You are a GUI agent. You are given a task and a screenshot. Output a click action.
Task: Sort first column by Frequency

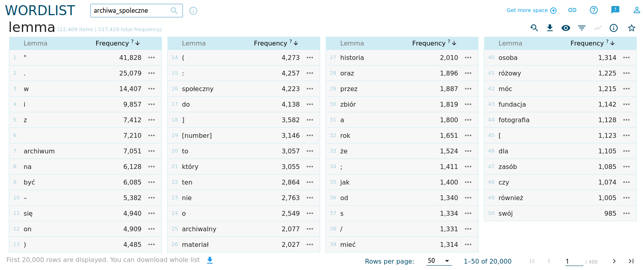click(x=117, y=43)
